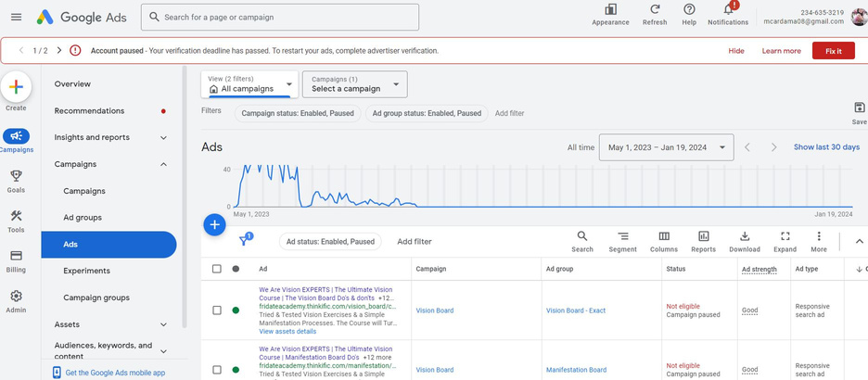This screenshot has height=380, width=868.
Task: Click the account profile avatar
Action: click(x=859, y=18)
